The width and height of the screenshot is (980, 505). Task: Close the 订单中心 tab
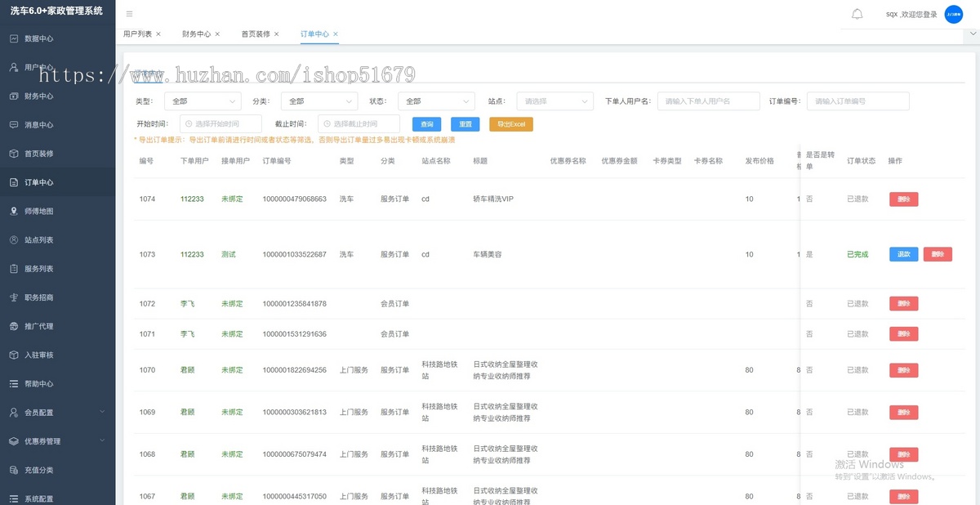pyautogui.click(x=336, y=34)
